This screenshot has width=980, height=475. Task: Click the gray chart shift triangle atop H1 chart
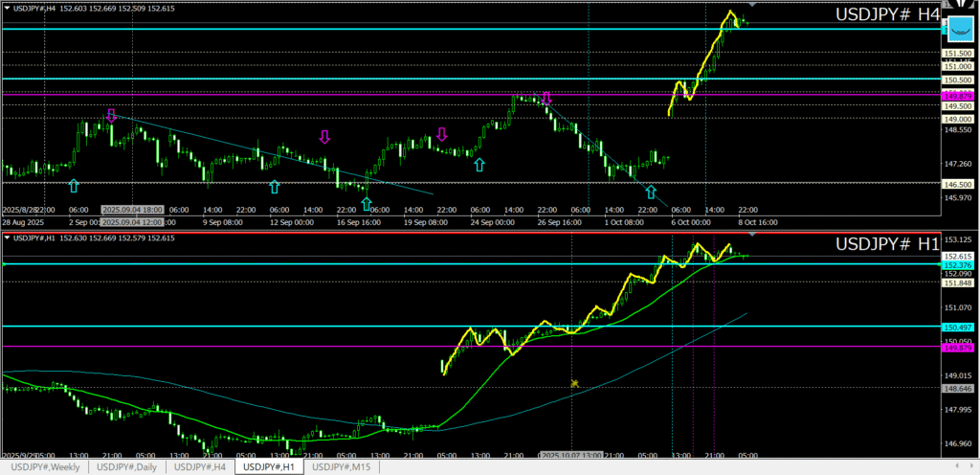(x=752, y=235)
